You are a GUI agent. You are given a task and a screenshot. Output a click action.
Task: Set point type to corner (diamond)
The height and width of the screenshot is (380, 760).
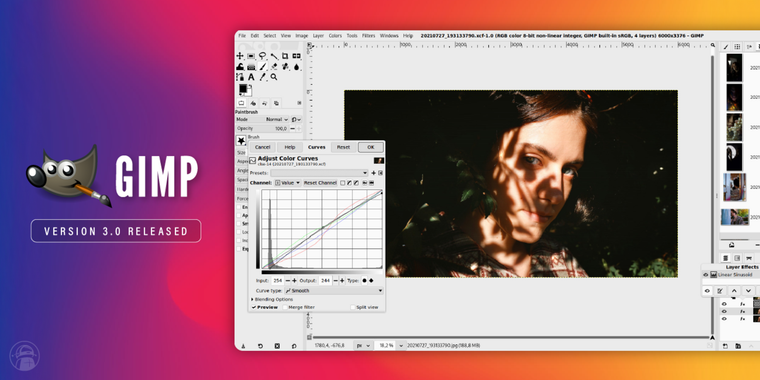(x=371, y=281)
